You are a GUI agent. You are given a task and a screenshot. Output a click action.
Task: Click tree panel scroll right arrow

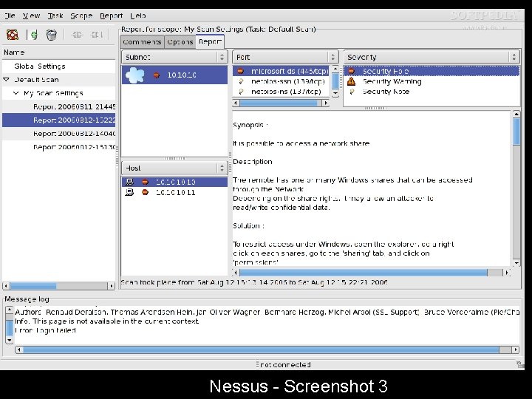coord(112,286)
